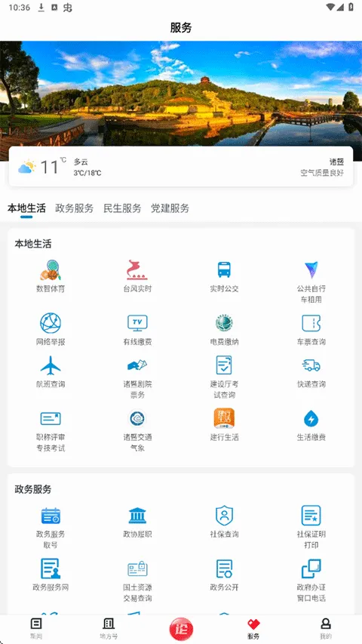Image resolution: width=362 pixels, height=644 pixels.
Task: Open the 数智体育 sports service
Action: click(51, 276)
